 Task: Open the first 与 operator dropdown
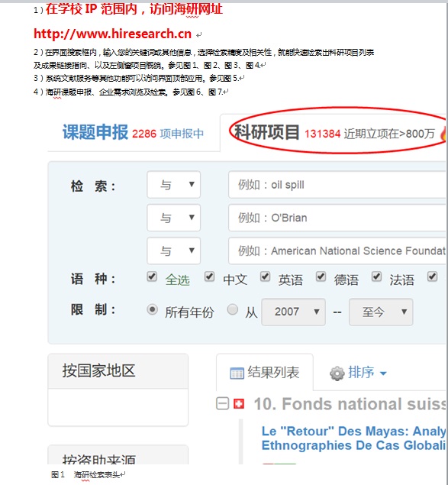click(174, 185)
